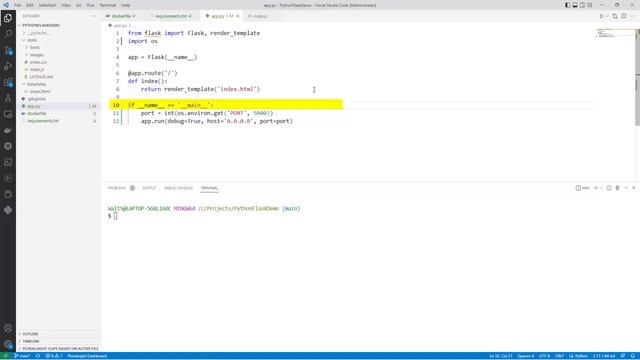The height and width of the screenshot is (360, 640).
Task: Click the Ln, Col position in status bar
Action: (501, 356)
